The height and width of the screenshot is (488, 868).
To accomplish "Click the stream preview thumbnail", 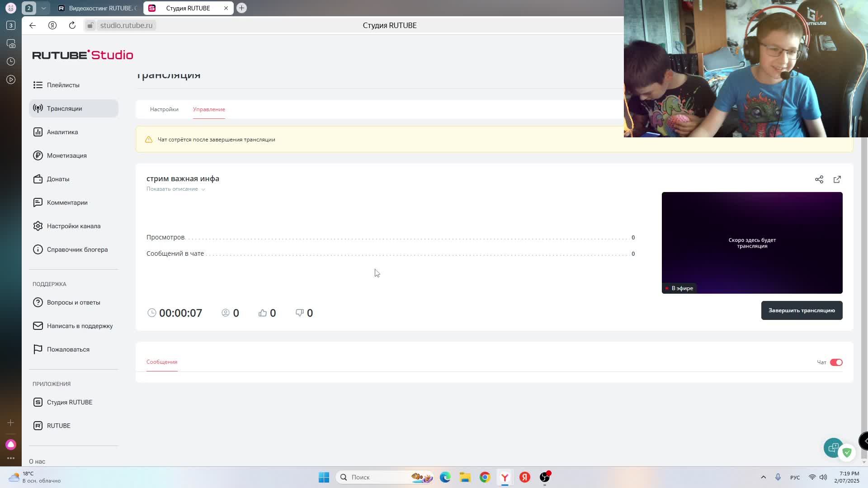I will (x=752, y=243).
